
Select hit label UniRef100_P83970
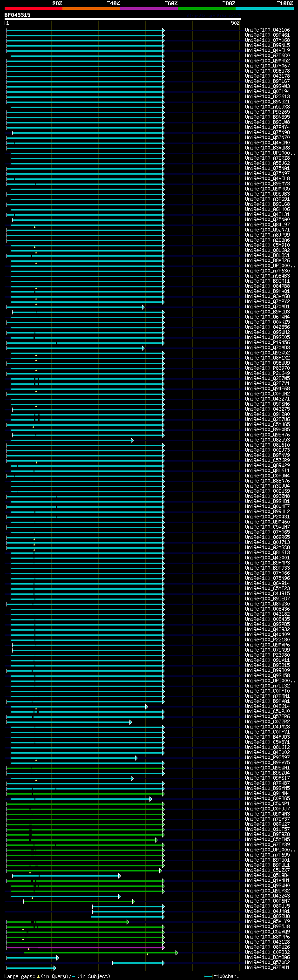pyautogui.click(x=267, y=368)
